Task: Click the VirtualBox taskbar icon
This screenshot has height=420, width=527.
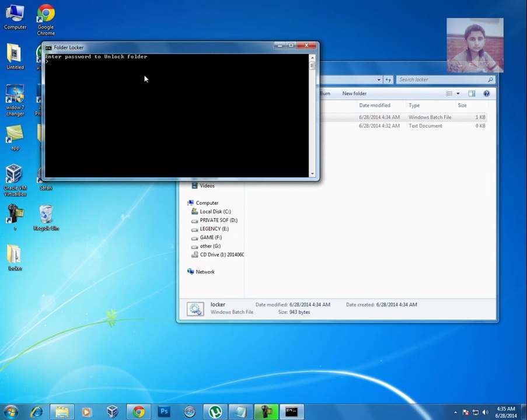Action: point(112,412)
